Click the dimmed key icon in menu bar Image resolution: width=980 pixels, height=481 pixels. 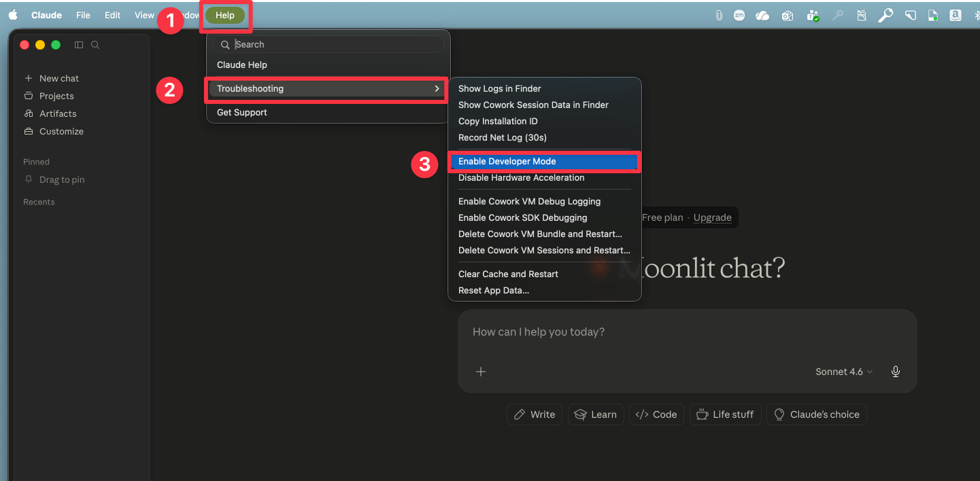coord(838,15)
